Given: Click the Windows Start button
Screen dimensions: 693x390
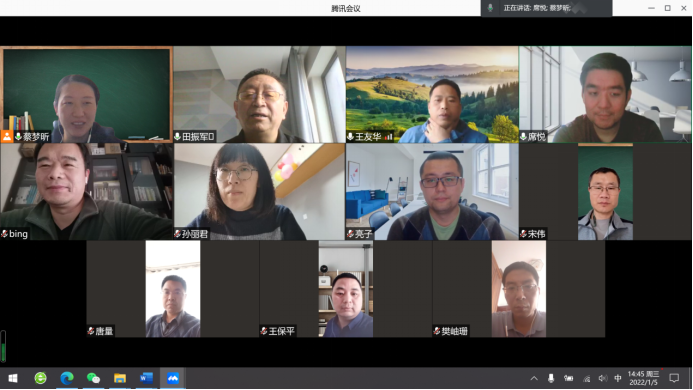Looking at the screenshot, I should pos(13,378).
